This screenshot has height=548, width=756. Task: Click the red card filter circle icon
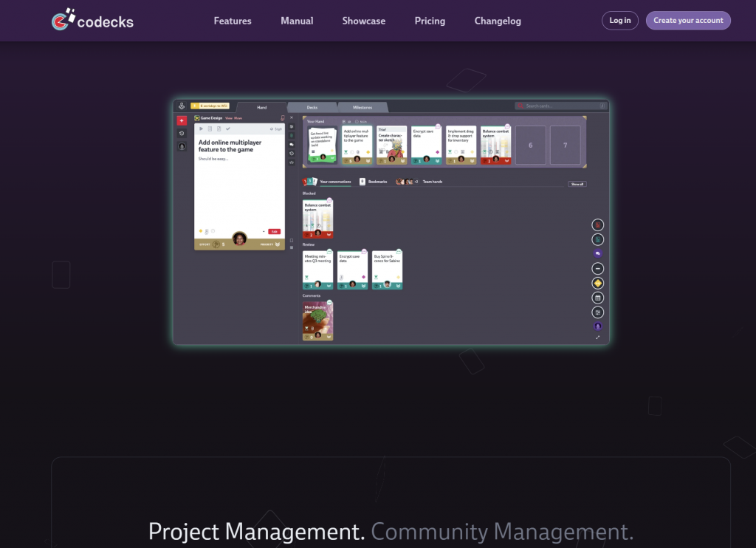[x=597, y=225]
